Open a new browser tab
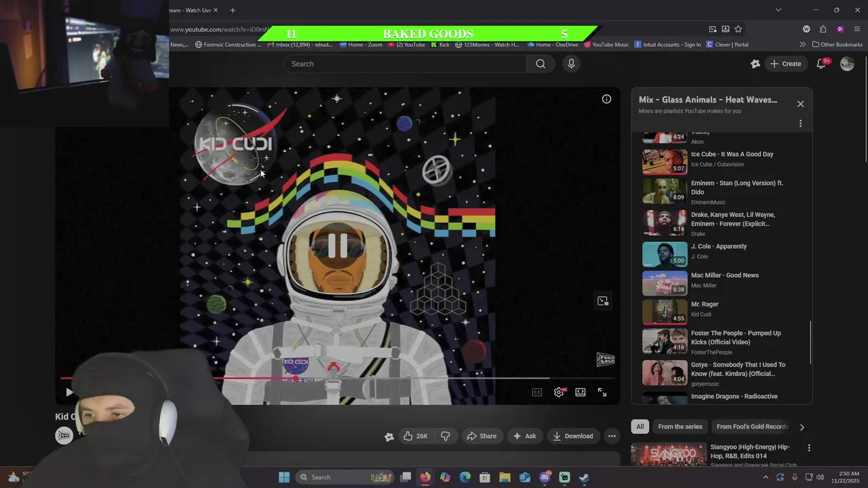The width and height of the screenshot is (868, 488). coord(232,10)
